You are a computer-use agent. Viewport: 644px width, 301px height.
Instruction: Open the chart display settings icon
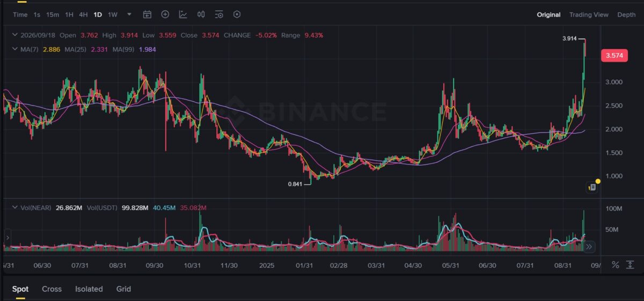[219, 15]
